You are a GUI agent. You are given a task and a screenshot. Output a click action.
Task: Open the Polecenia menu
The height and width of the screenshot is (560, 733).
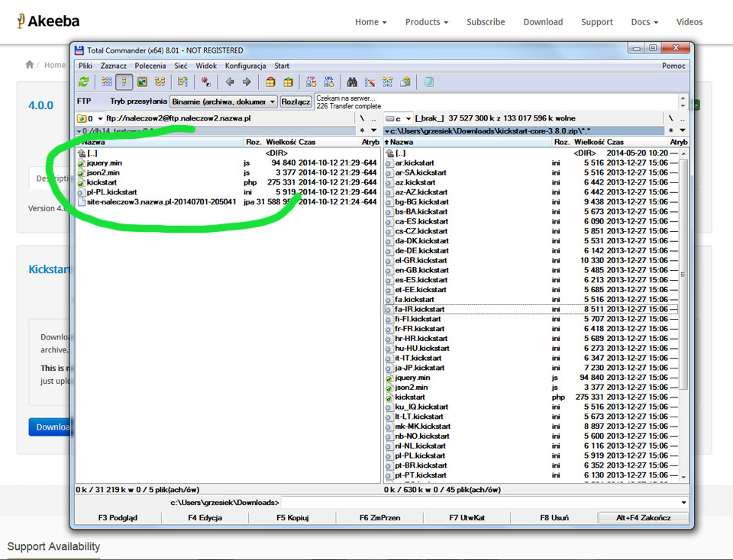150,66
